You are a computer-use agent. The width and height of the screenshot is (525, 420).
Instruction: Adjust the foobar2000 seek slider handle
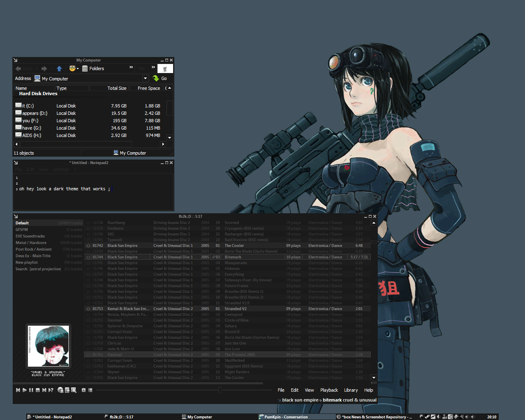(220, 390)
